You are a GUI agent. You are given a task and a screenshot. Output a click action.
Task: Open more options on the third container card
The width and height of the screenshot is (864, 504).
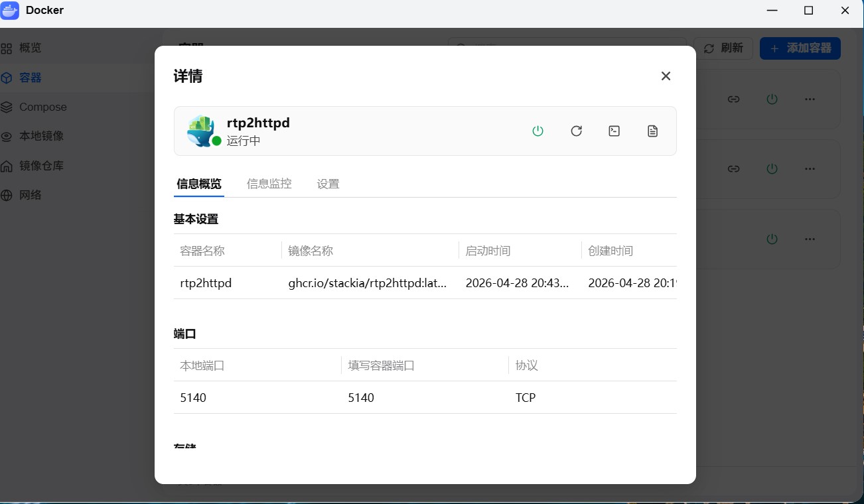(810, 239)
